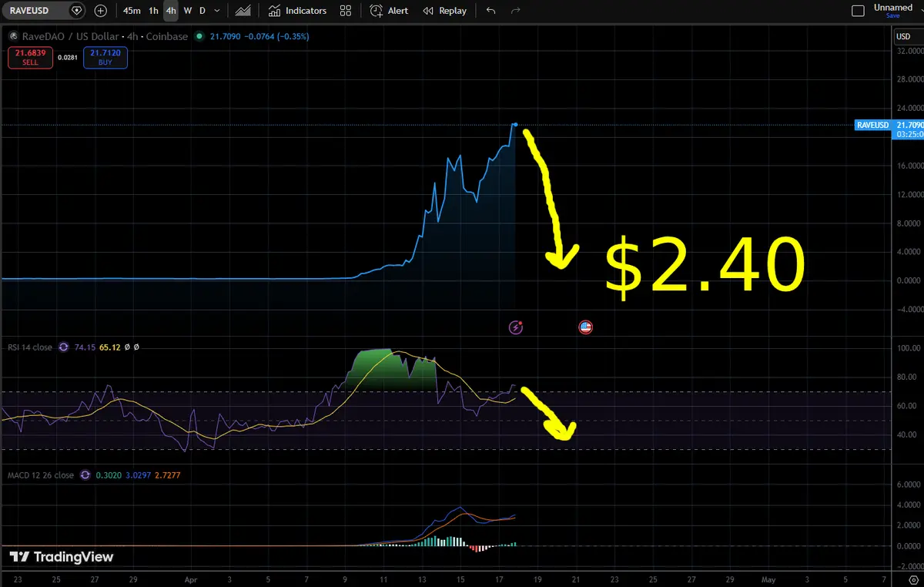This screenshot has width=924, height=587.
Task: Open the layout square icon near Unnamed
Action: tap(858, 11)
